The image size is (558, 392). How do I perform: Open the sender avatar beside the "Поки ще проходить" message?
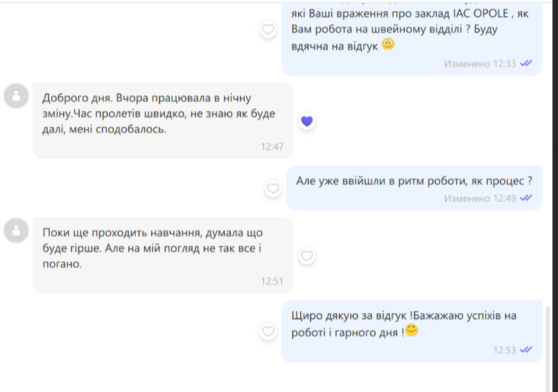(16, 230)
